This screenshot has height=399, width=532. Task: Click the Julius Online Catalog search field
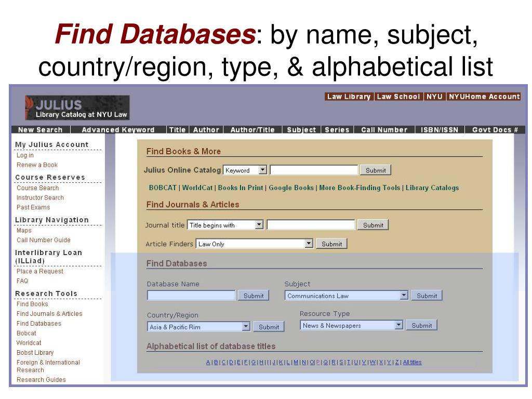(314, 170)
